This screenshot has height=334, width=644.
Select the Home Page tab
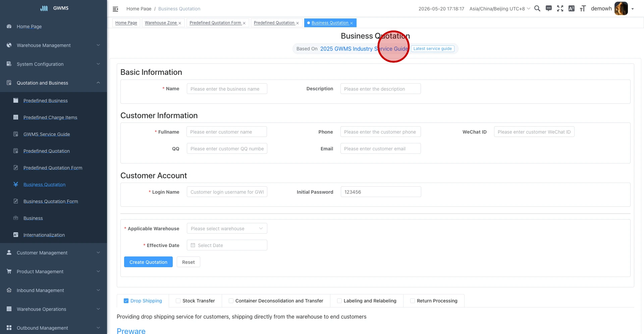point(126,23)
